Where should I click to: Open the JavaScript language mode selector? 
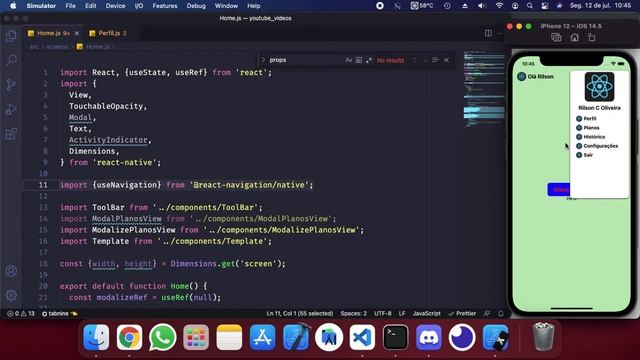427,313
